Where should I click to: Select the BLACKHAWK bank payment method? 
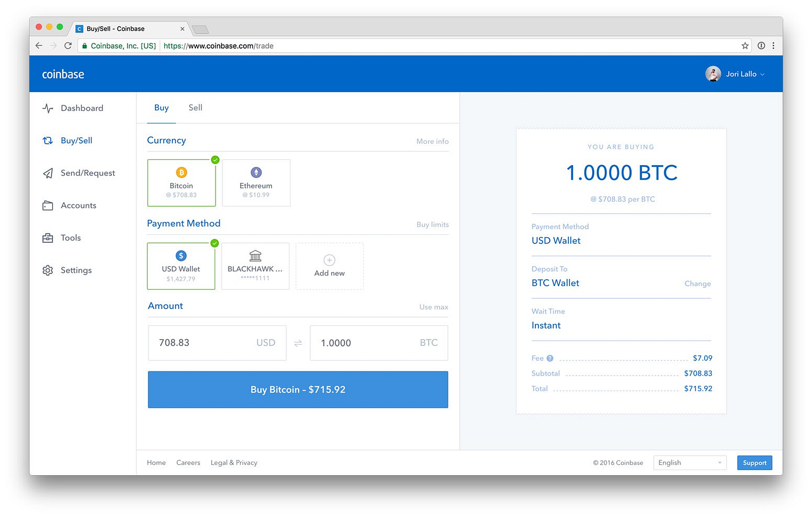(255, 266)
